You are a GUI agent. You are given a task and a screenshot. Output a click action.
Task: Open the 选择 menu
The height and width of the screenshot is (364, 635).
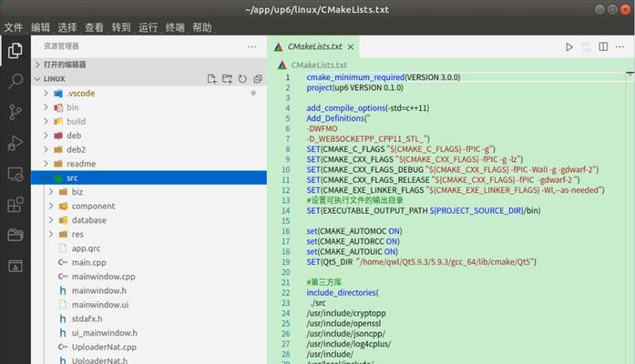pyautogui.click(x=67, y=27)
